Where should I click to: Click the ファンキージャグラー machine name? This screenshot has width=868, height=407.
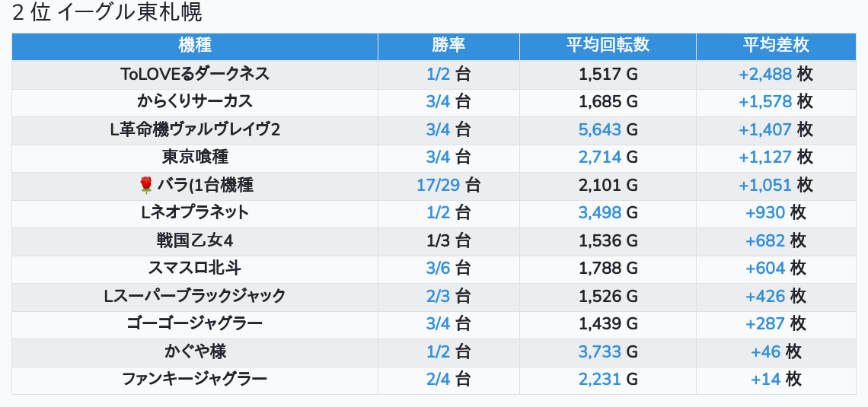pyautogui.click(x=195, y=379)
